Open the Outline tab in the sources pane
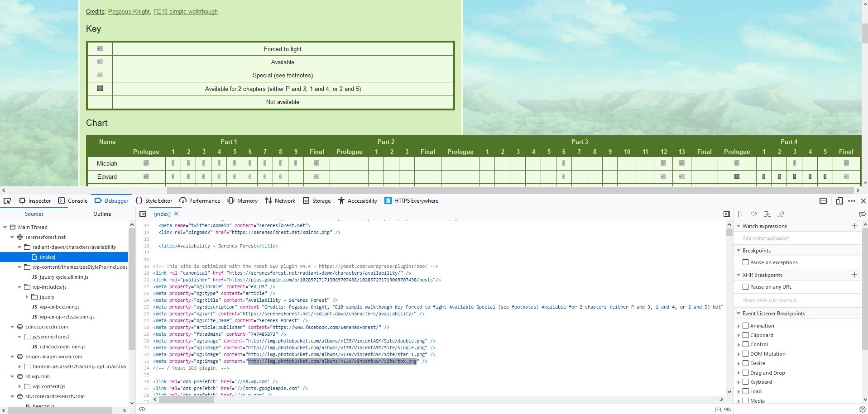868x414 pixels. click(102, 214)
